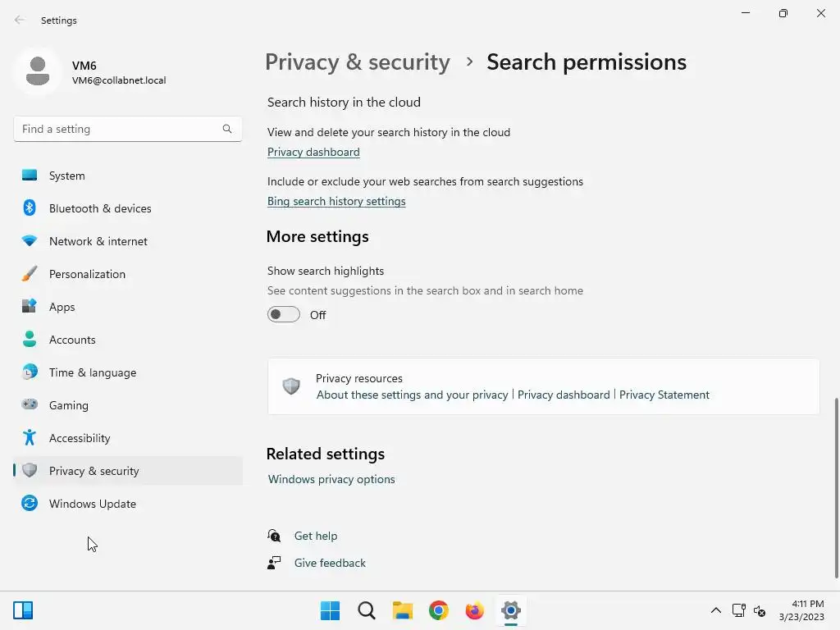Click the Gaming controller icon

30,405
